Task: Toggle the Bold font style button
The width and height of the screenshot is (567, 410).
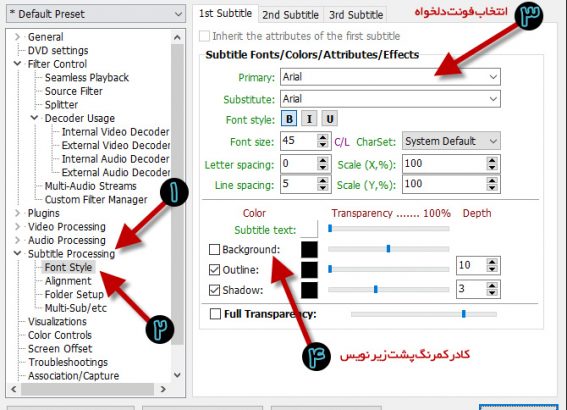Action: [x=289, y=119]
